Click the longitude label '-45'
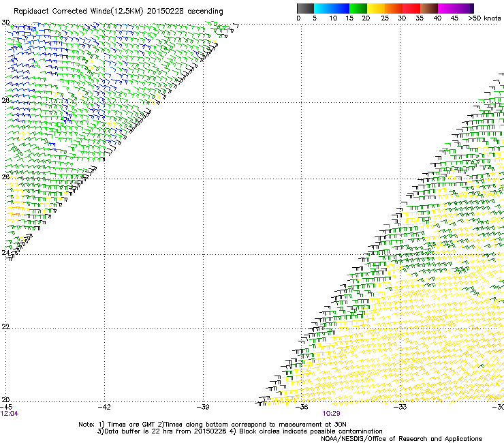The width and height of the screenshot is (504, 443). pyautogui.click(x=6, y=407)
